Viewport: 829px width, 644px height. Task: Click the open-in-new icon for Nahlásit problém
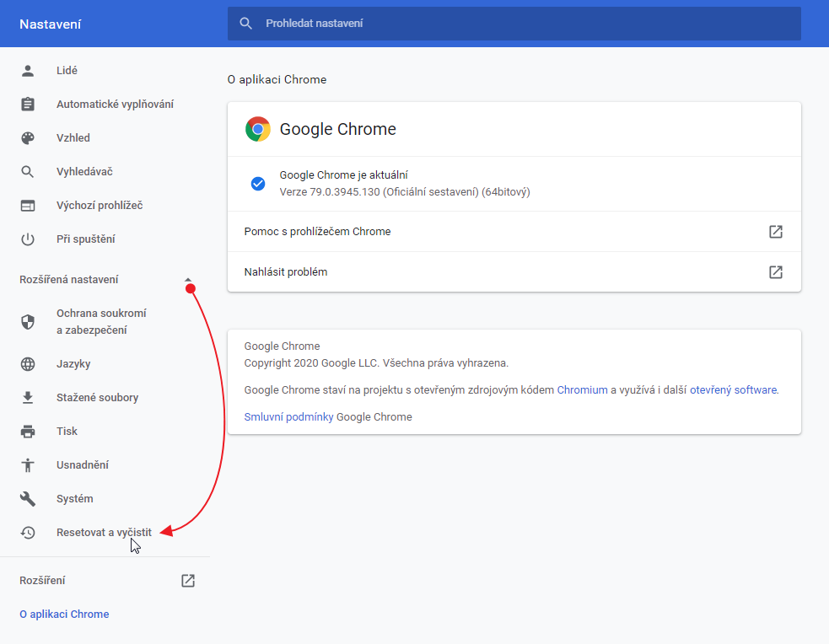tap(776, 272)
